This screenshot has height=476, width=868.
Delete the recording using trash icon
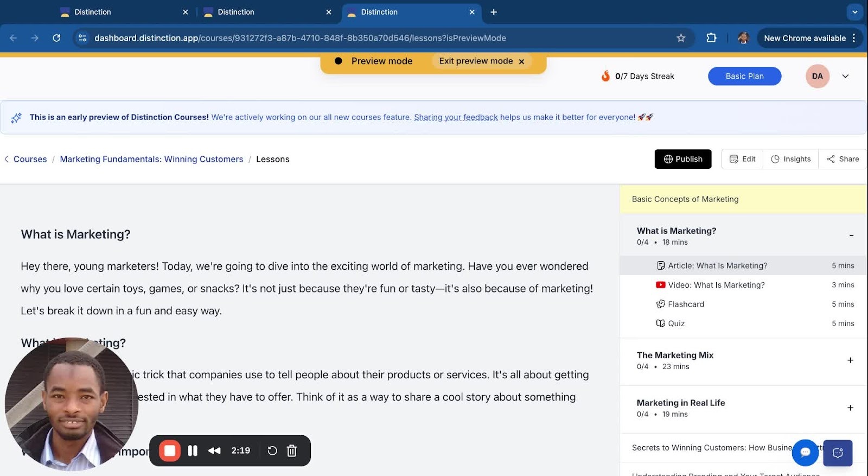pyautogui.click(x=292, y=450)
